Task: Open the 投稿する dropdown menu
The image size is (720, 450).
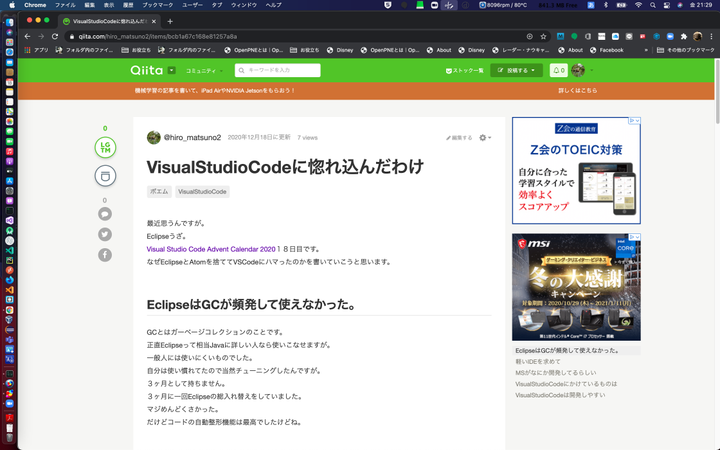Action: coord(516,71)
